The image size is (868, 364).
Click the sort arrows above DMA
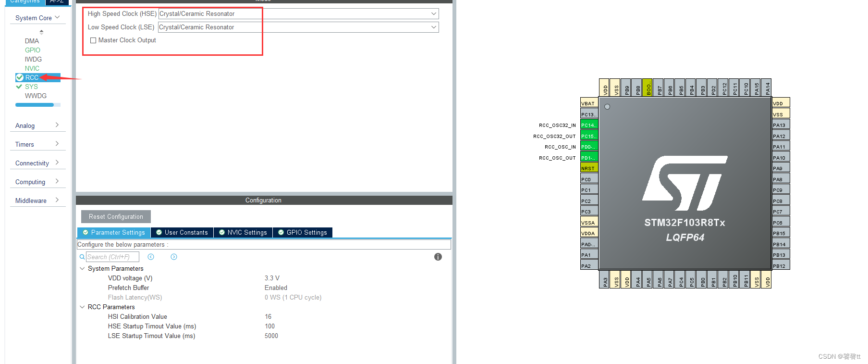41,32
